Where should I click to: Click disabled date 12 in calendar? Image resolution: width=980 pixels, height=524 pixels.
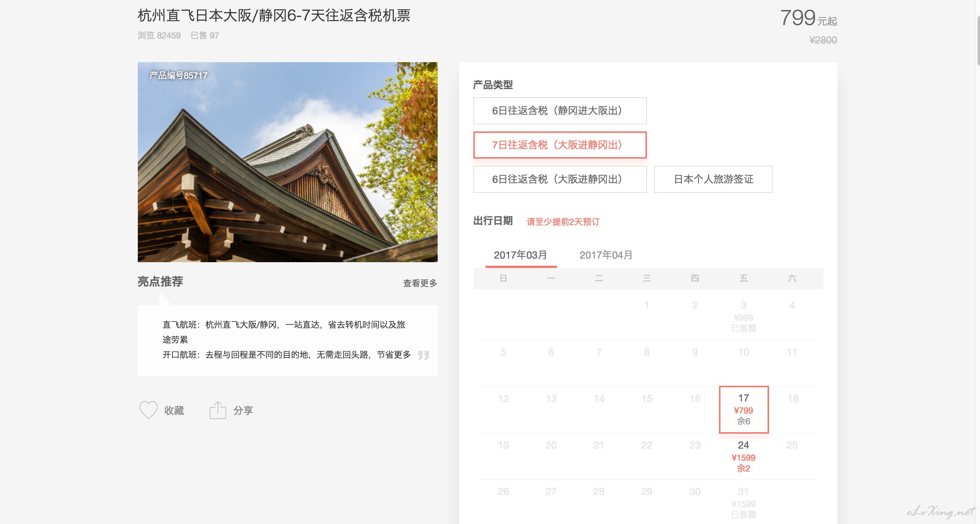coord(503,398)
